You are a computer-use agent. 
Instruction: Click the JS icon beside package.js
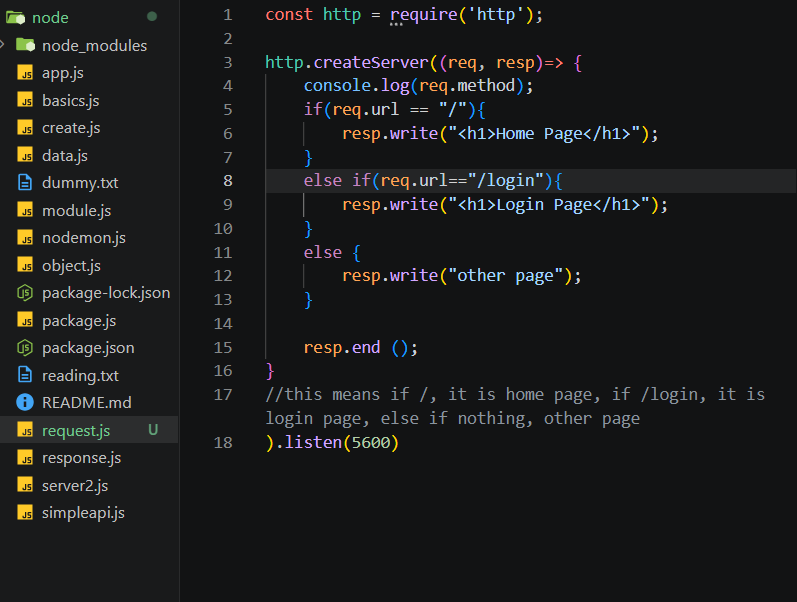coord(25,320)
